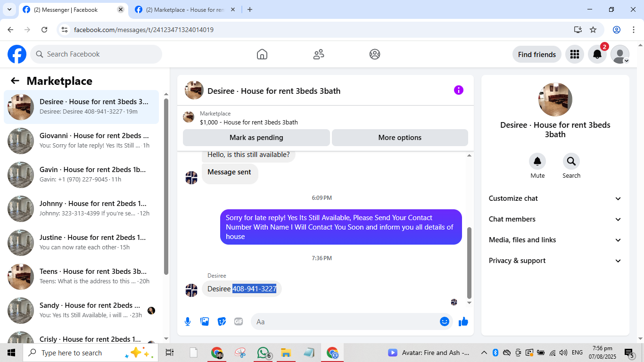Open WhatsApp from the taskbar

pos(263,353)
